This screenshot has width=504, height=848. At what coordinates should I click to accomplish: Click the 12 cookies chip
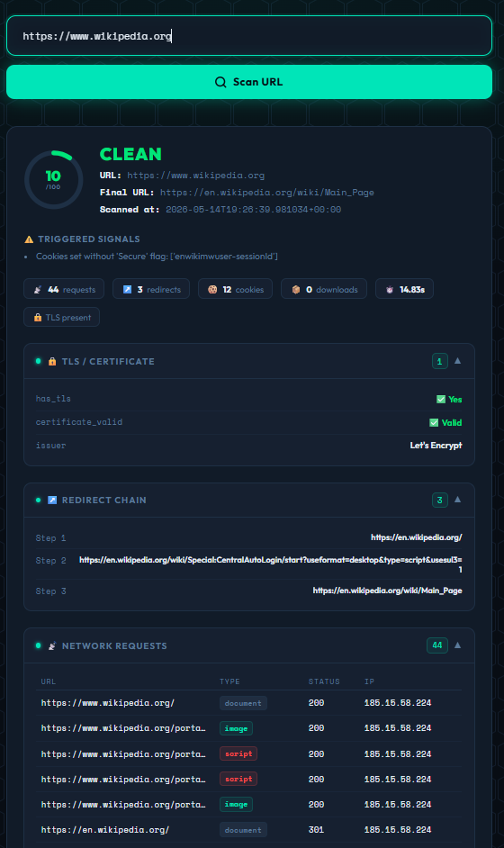235,289
